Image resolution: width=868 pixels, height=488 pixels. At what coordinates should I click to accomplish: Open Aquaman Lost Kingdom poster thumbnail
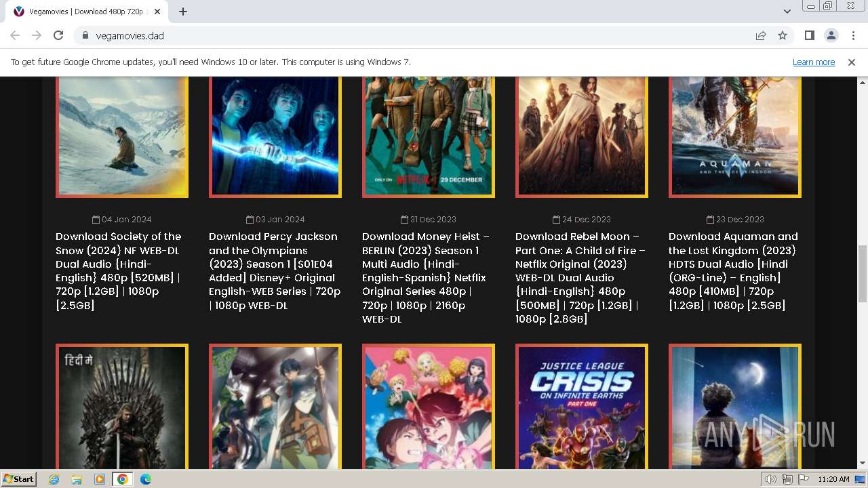pos(735,137)
